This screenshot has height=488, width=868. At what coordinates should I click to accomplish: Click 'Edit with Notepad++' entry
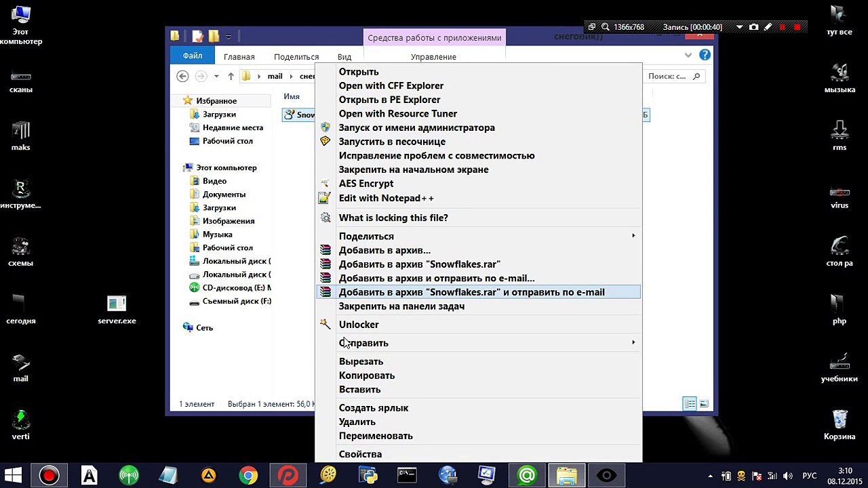(479, 198)
